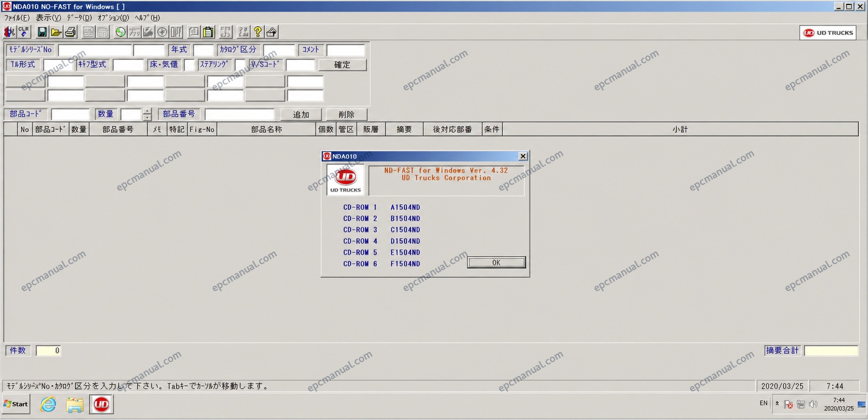
Task: Open the ヘルプ(H) menu
Action: [x=148, y=17]
